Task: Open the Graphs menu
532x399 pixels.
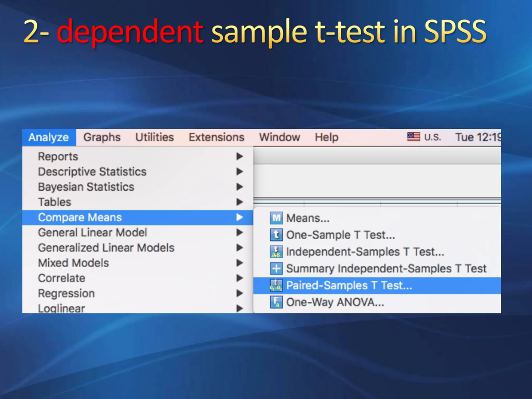Action: click(102, 137)
